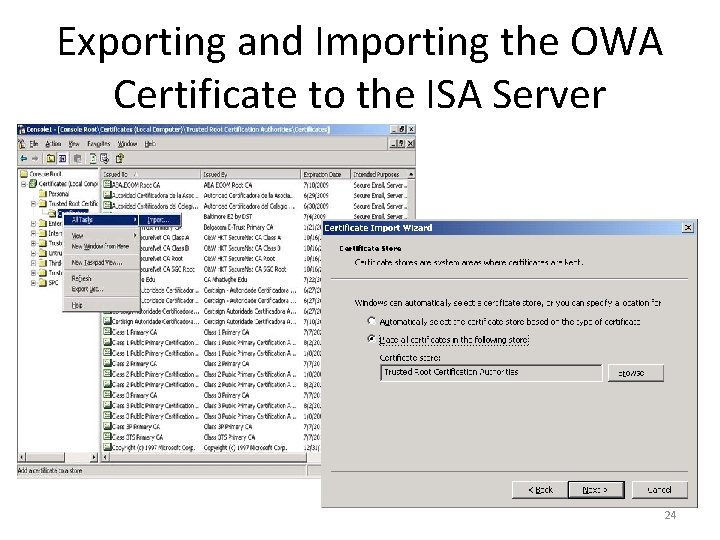Choose New Window From Here

[x=101, y=247]
